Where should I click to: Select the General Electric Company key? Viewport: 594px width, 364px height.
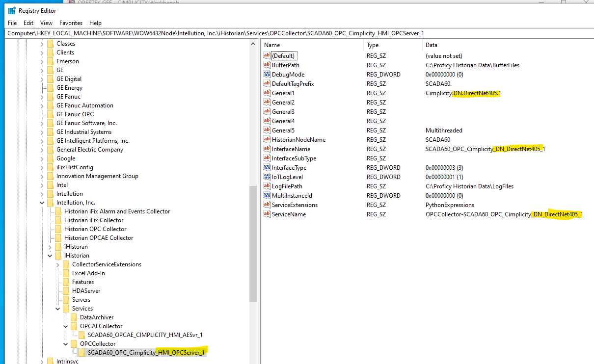pyautogui.click(x=90, y=150)
